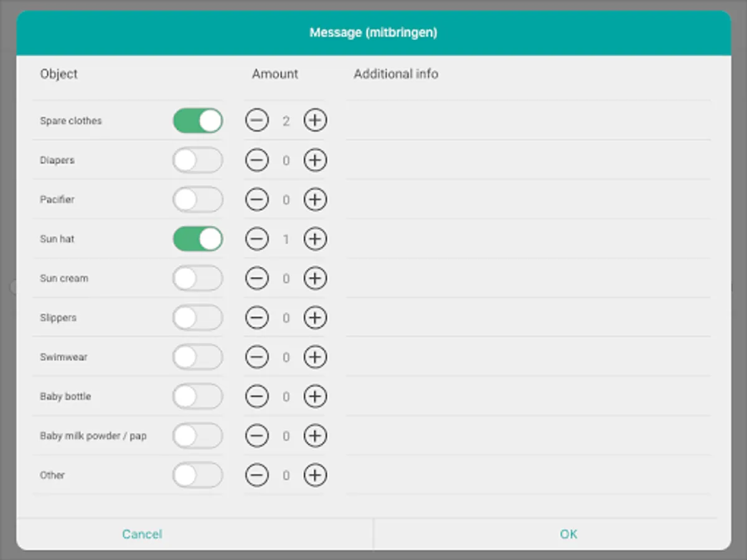Click the Spare clothes amount value 2
The height and width of the screenshot is (560, 747).
pyautogui.click(x=286, y=121)
